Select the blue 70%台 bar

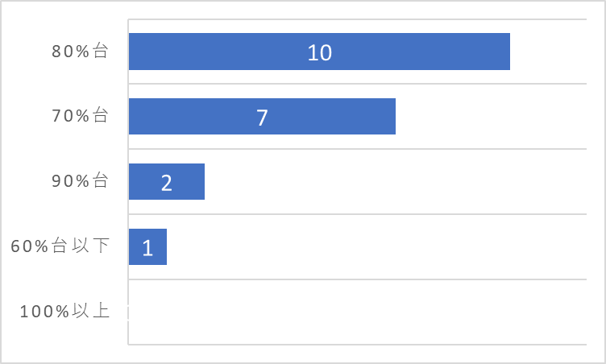(262, 116)
